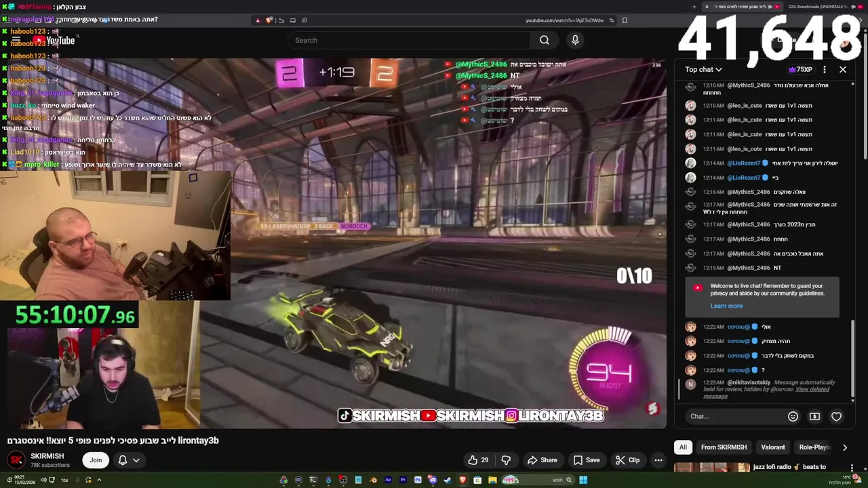Click the YouTube search magnifier button
868x488 pixels.
point(545,40)
